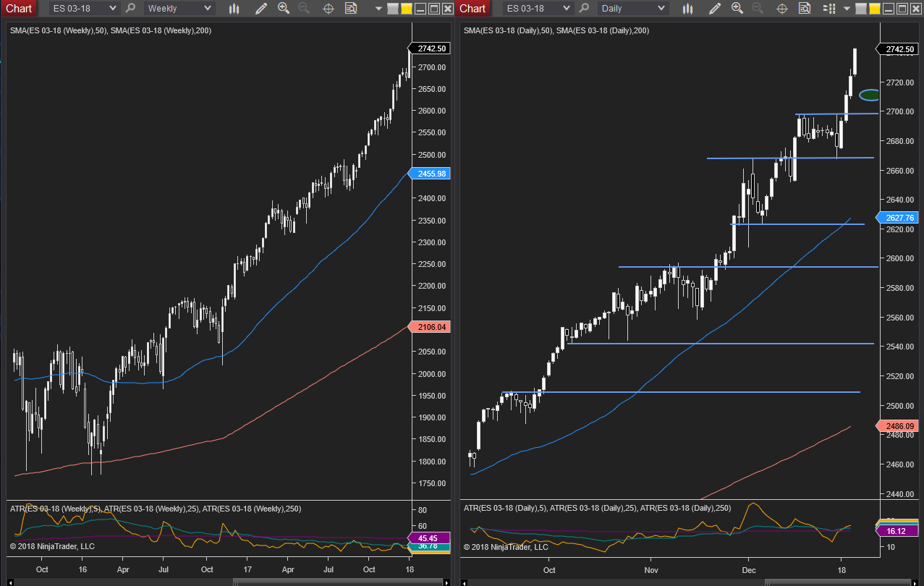
Task: Minimize the Daily chart window
Action: (x=889, y=9)
